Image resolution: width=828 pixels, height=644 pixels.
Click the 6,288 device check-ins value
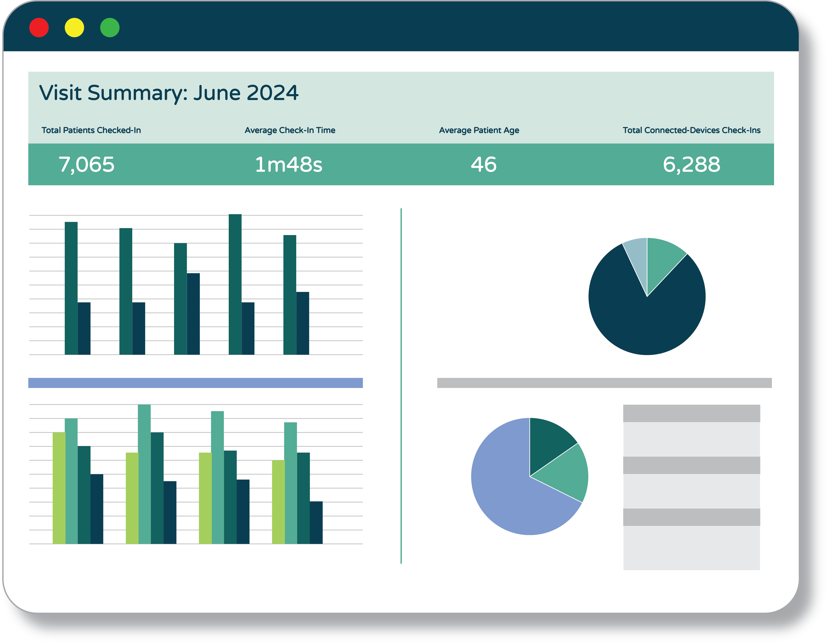[x=691, y=165]
